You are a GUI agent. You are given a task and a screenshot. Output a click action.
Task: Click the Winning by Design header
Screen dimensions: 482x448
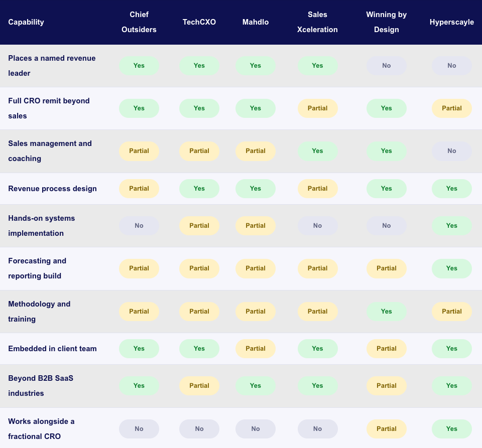[x=387, y=22]
